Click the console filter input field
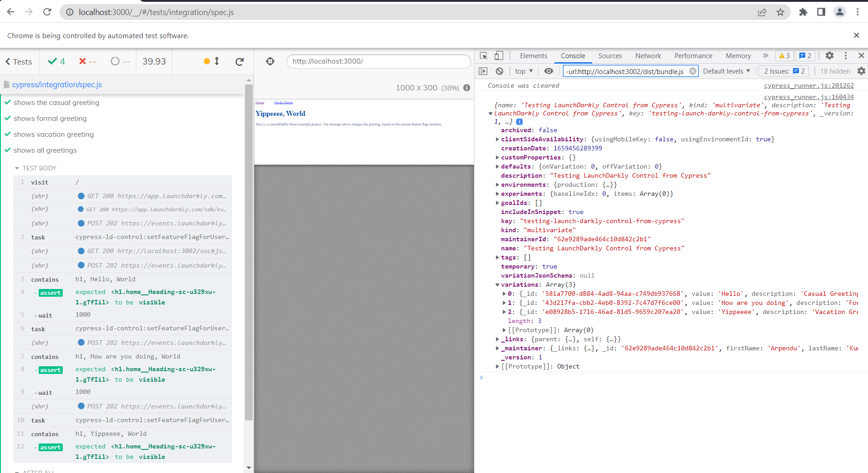This screenshot has width=868, height=473. point(626,71)
